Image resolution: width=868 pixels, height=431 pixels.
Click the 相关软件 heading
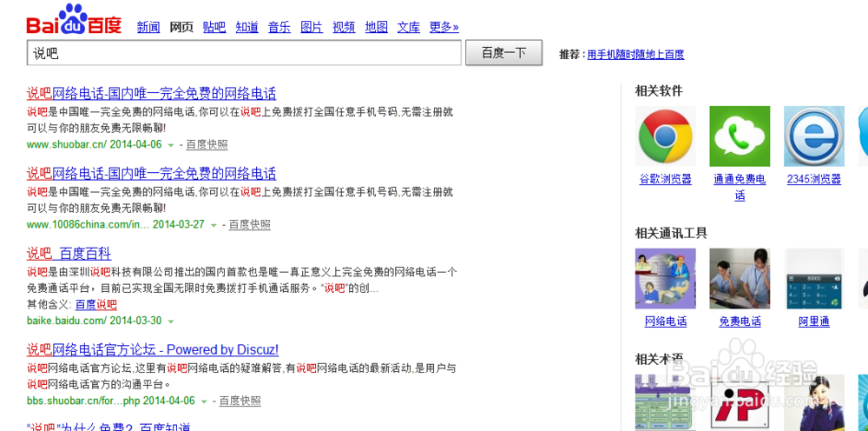point(659,91)
